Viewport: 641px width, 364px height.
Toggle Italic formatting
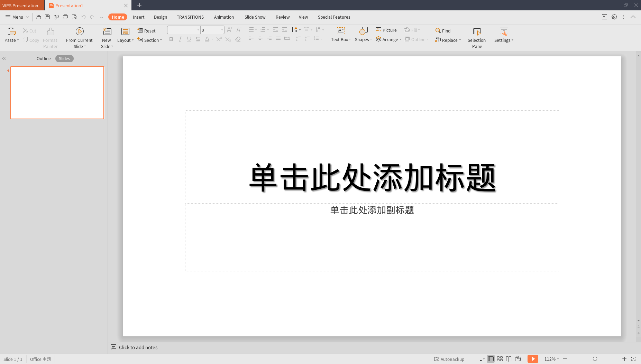pos(180,39)
